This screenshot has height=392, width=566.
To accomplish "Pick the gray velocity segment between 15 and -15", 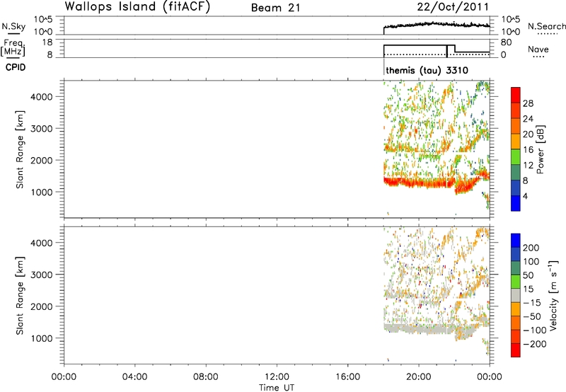I will coord(516,296).
